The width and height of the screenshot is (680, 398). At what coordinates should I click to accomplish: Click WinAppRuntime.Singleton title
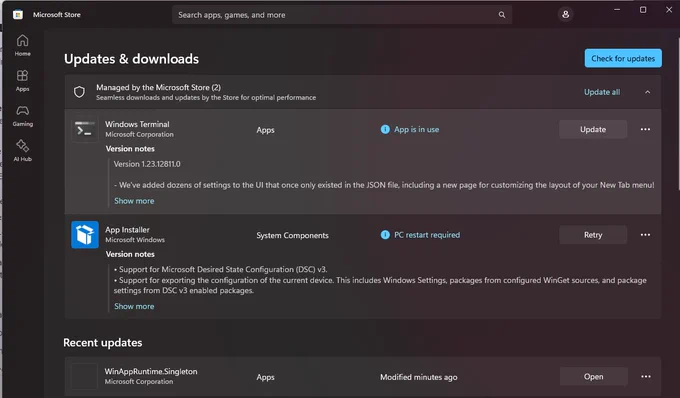(x=151, y=371)
